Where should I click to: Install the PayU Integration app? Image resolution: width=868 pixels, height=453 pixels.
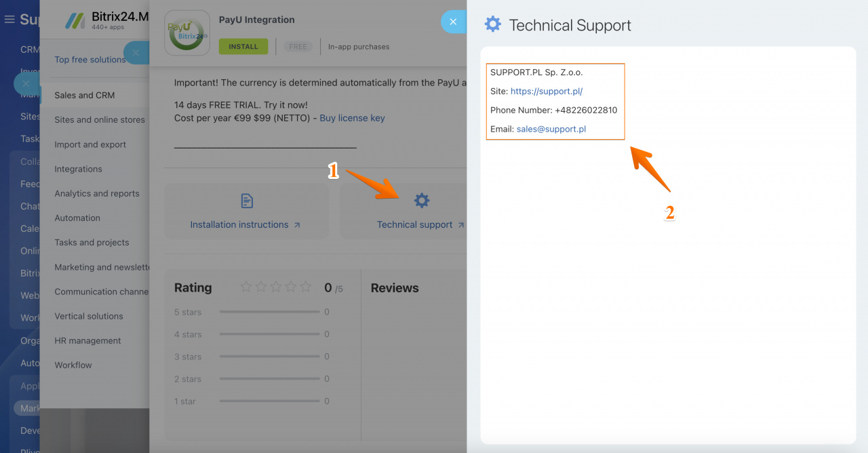click(x=243, y=47)
